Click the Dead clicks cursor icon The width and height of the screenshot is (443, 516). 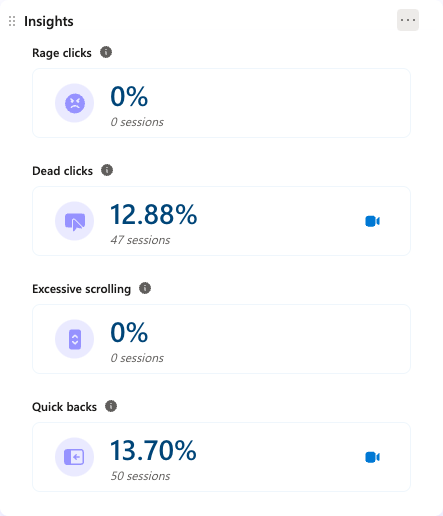coord(74,221)
